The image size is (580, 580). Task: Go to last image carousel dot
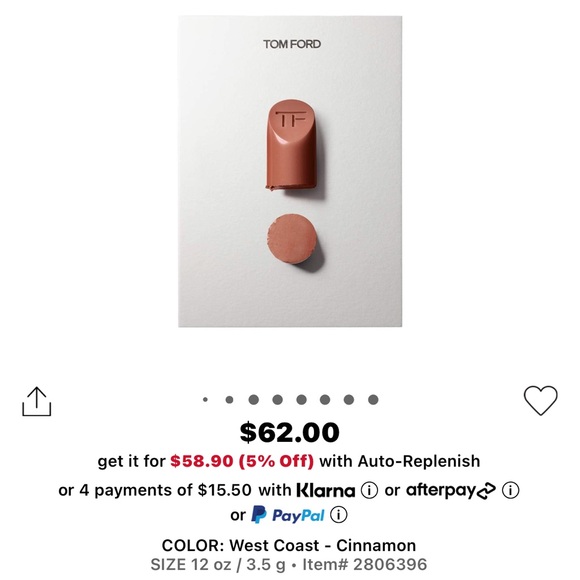pos(373,399)
